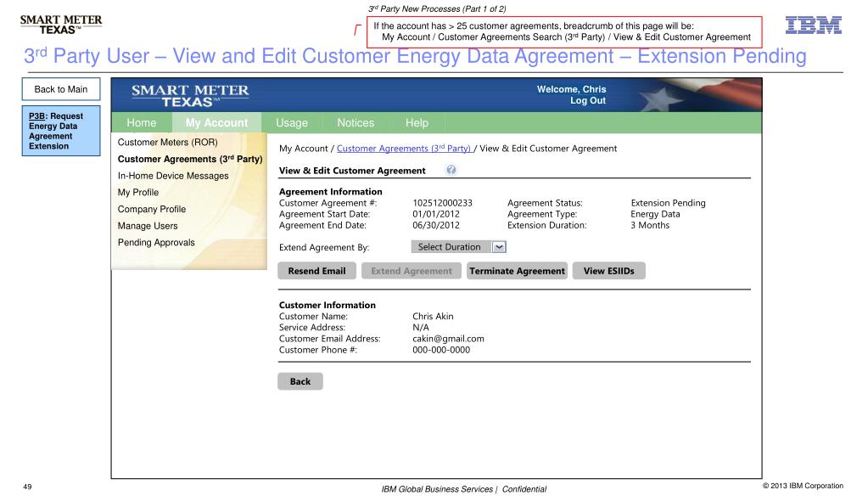
Task: Open Manage Users in sidebar
Action: pos(148,226)
